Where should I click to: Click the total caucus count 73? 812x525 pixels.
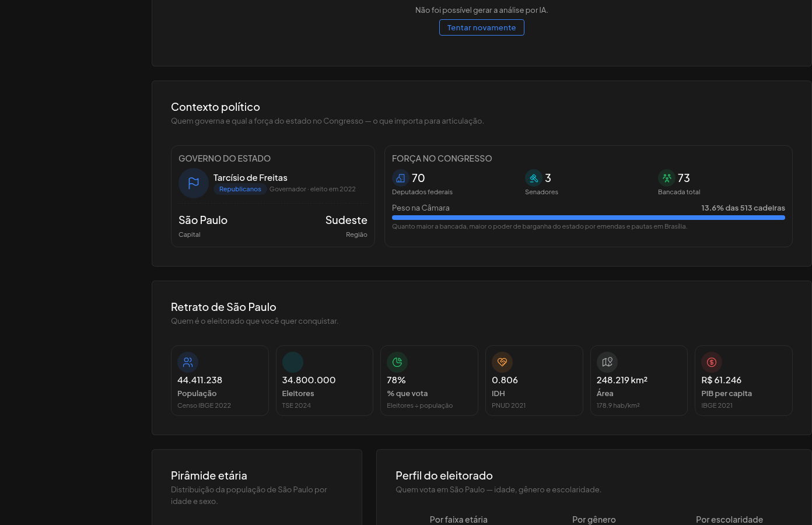684,178
